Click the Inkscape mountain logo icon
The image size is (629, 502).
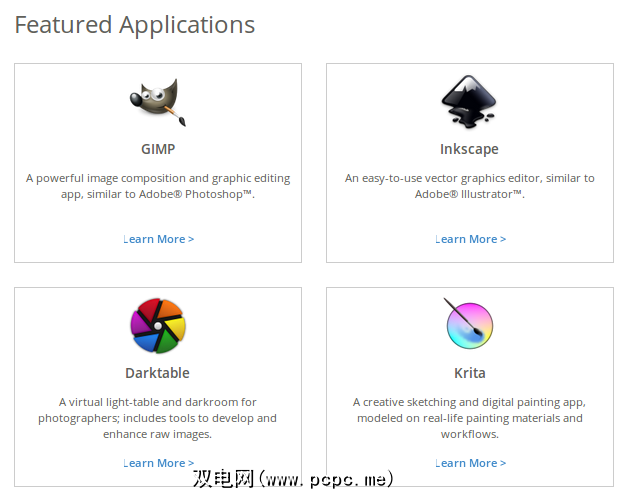(x=469, y=102)
